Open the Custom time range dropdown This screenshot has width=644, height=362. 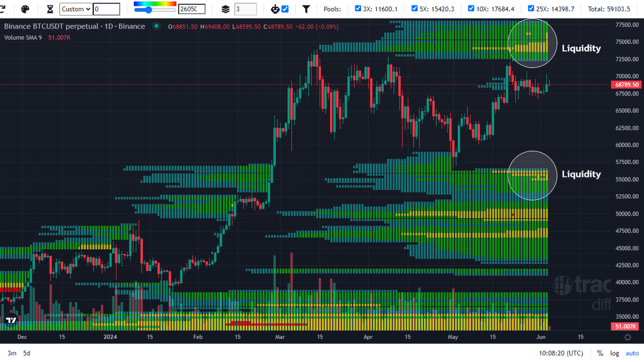[75, 9]
